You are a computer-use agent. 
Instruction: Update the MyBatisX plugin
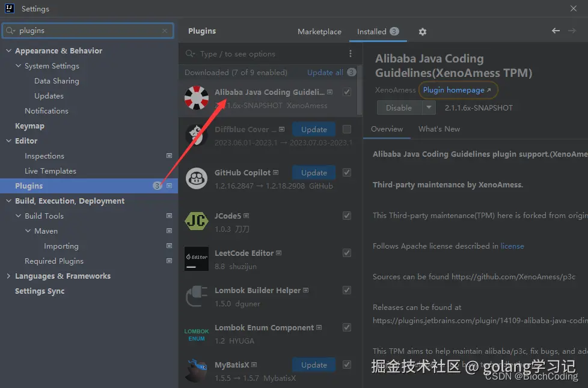pos(314,365)
